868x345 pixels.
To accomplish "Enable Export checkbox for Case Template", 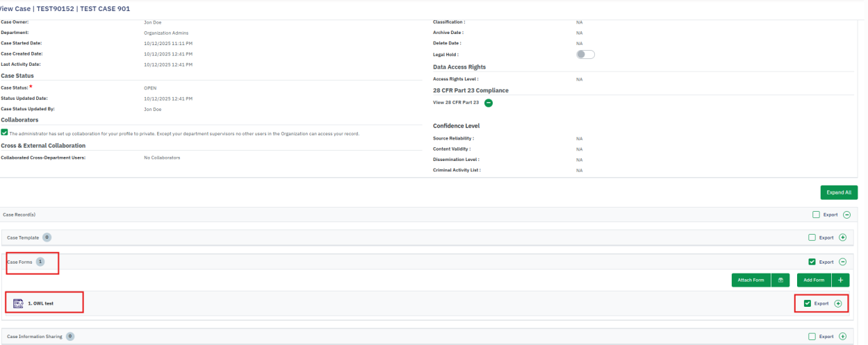I will coord(812,237).
